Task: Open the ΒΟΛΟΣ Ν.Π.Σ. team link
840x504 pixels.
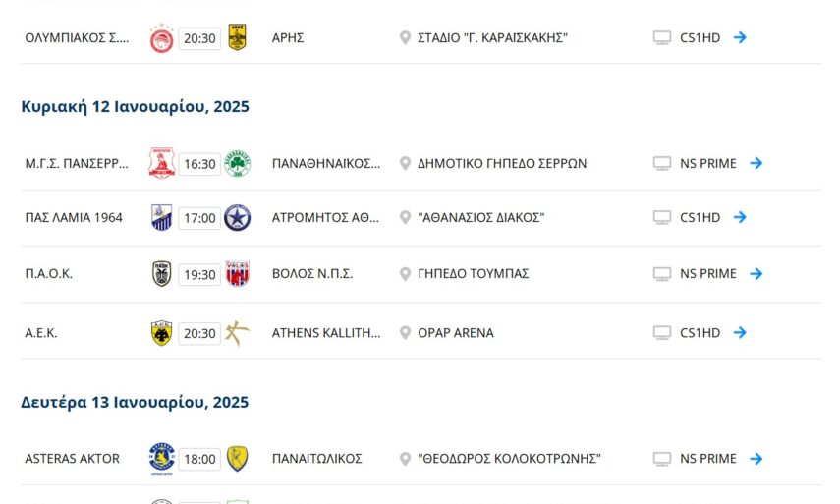Action: [x=312, y=274]
